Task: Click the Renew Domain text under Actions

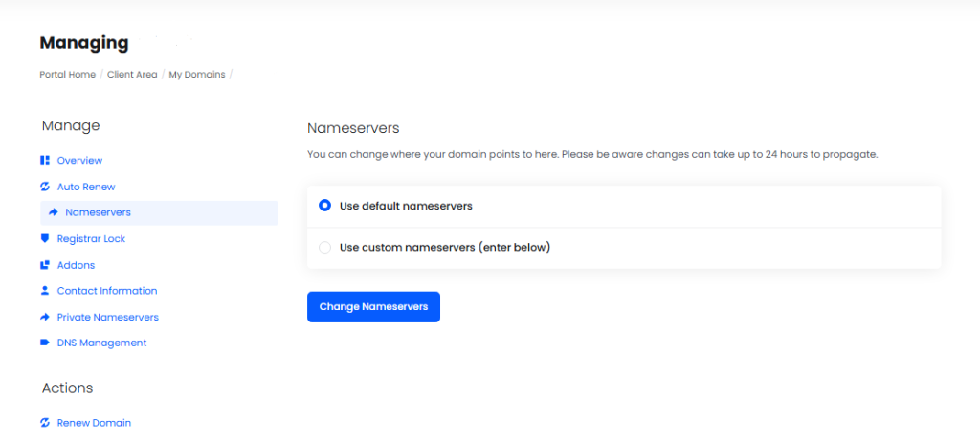Action: click(x=94, y=423)
